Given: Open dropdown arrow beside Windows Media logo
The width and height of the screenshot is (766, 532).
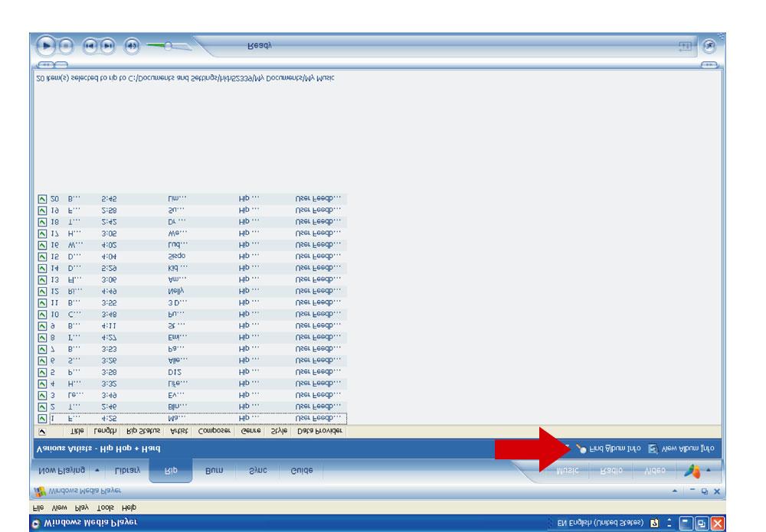Looking at the screenshot, I should [x=709, y=471].
